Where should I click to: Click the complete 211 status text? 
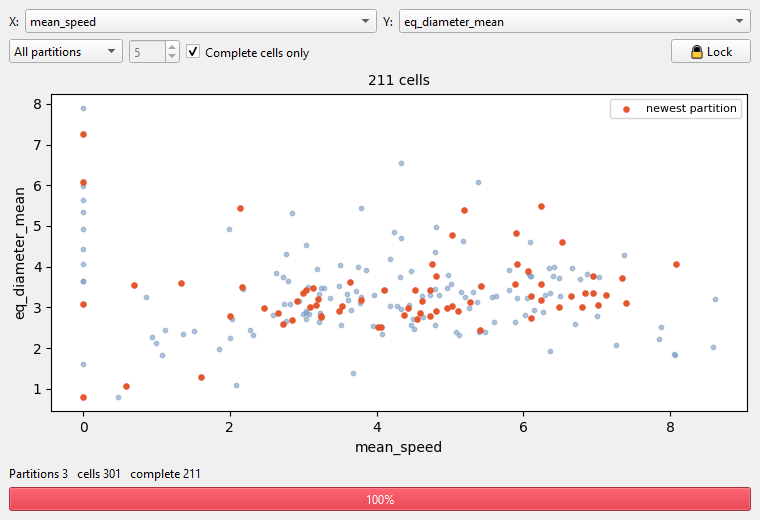pyautogui.click(x=165, y=474)
